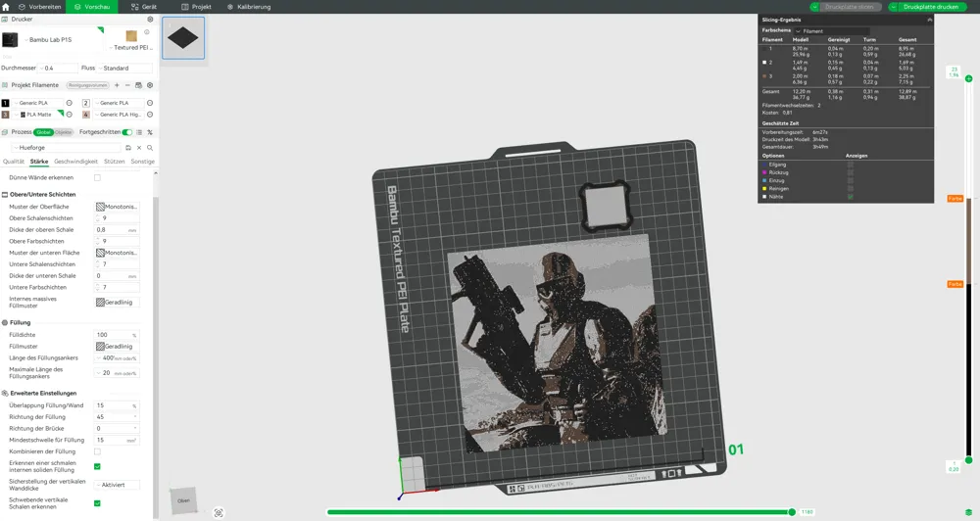Check the Kombinieren der Füllung checkbox
Viewport: 980px width, 521px height.
tap(97, 451)
